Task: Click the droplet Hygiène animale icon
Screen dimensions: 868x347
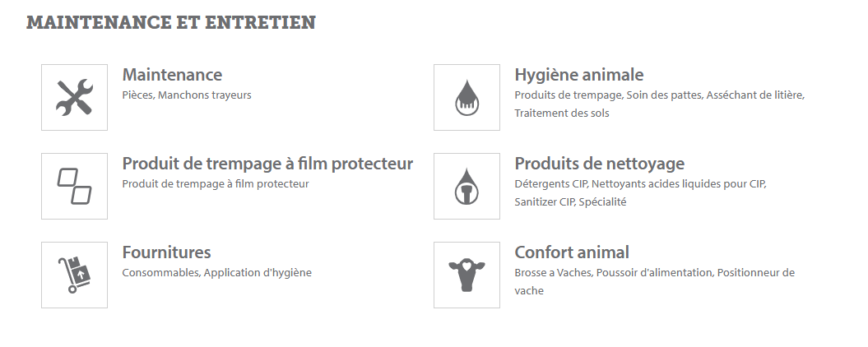Action: tap(466, 97)
